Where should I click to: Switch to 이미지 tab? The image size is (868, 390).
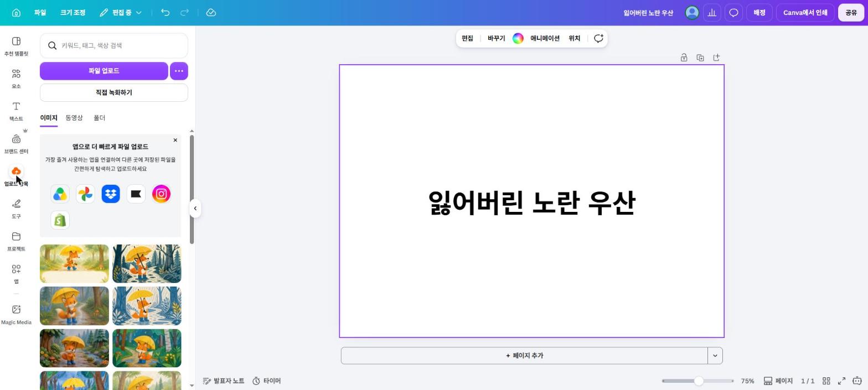[49, 118]
